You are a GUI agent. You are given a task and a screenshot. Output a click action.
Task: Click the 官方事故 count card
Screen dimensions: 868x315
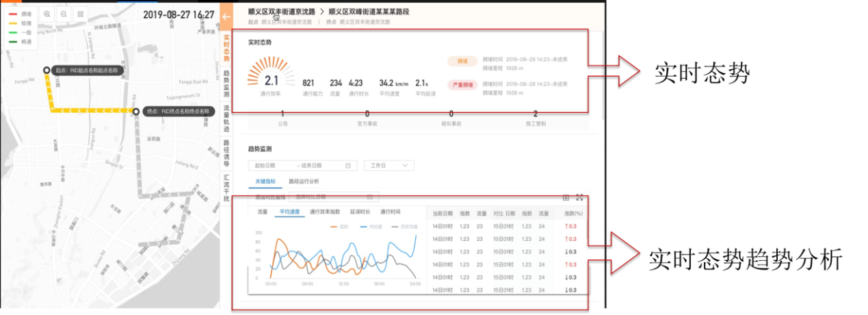(x=367, y=119)
